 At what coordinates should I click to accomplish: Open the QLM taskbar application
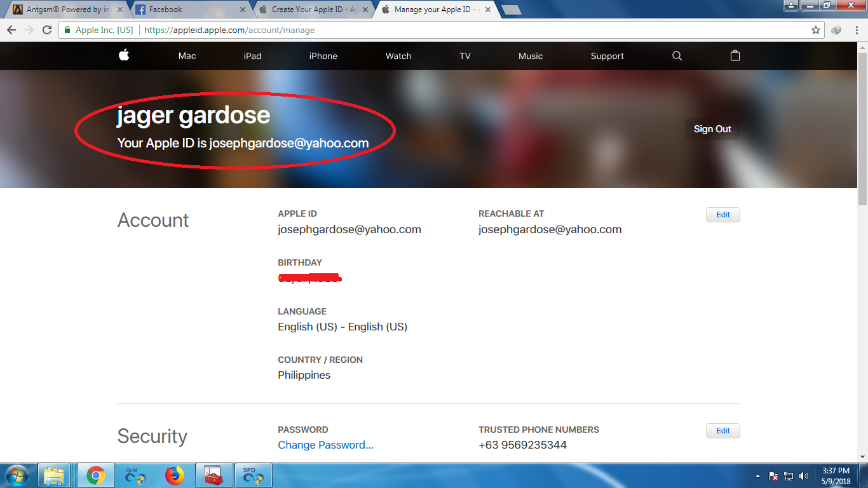134,475
